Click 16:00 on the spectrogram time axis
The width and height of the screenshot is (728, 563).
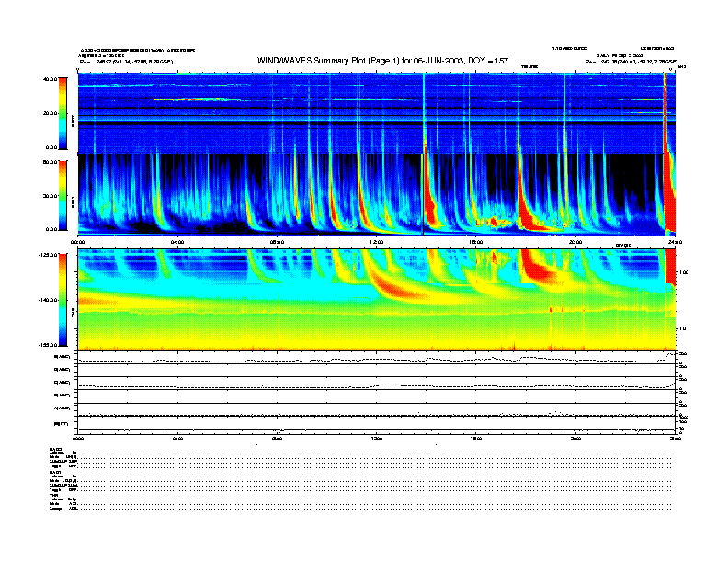click(476, 242)
